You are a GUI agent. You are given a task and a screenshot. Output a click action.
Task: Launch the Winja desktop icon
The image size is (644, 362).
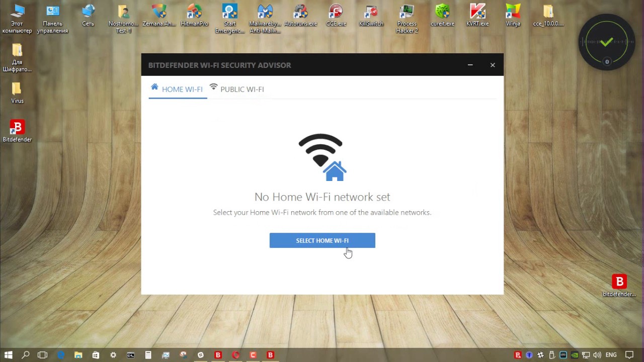[x=513, y=15]
